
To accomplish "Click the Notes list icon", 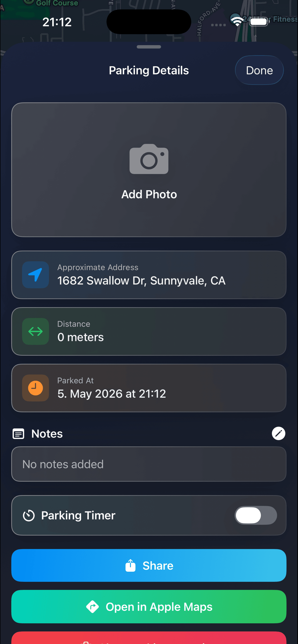I will [18, 434].
